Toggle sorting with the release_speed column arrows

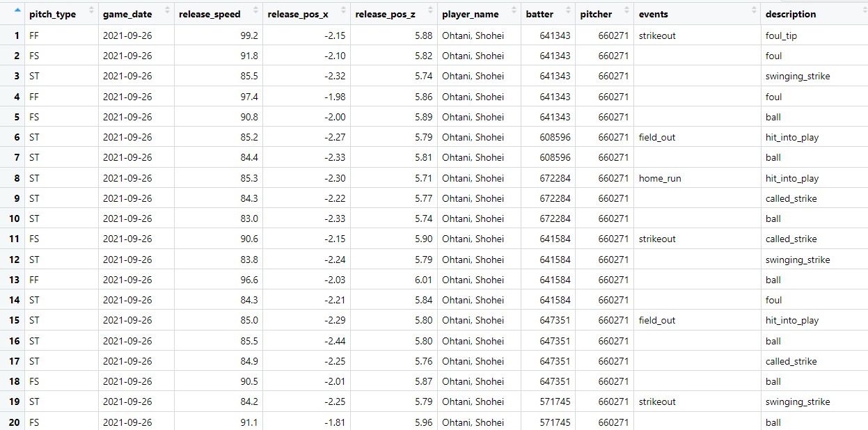pos(255,11)
